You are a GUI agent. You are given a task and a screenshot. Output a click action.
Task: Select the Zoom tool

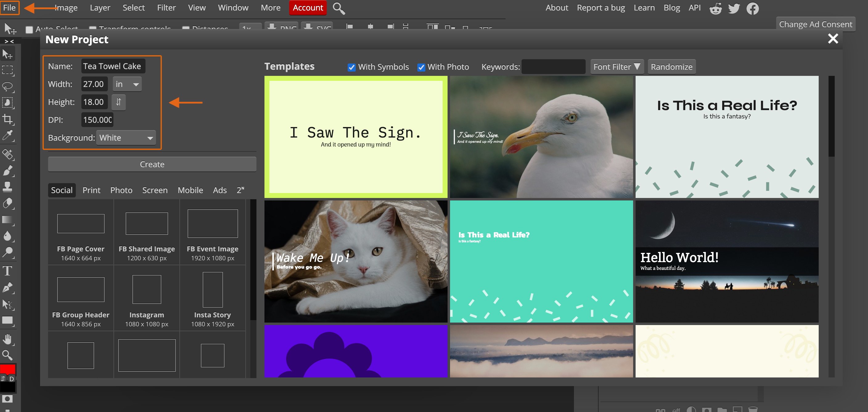7,355
